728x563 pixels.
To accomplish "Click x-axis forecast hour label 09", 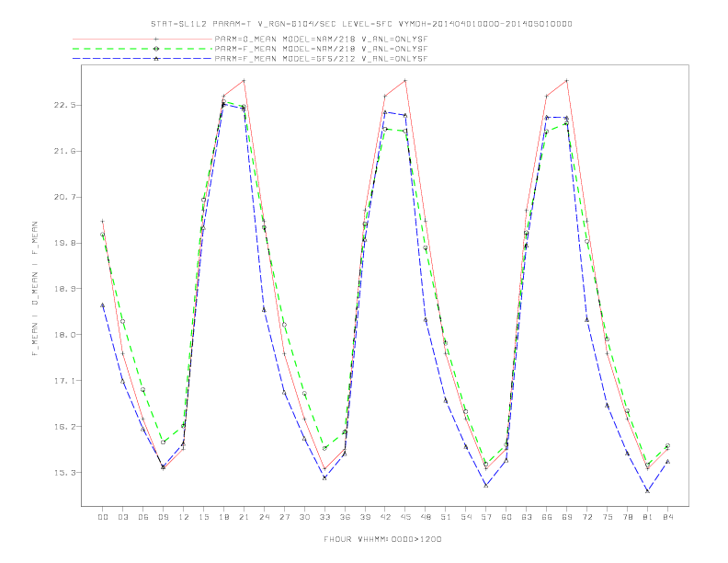I will click(x=164, y=517).
